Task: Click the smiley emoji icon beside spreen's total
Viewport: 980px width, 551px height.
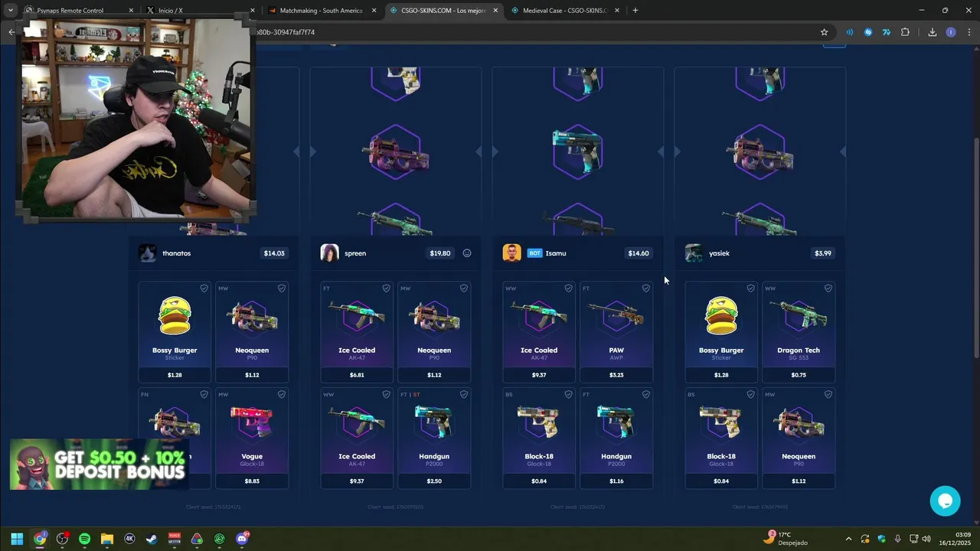Action: [467, 253]
